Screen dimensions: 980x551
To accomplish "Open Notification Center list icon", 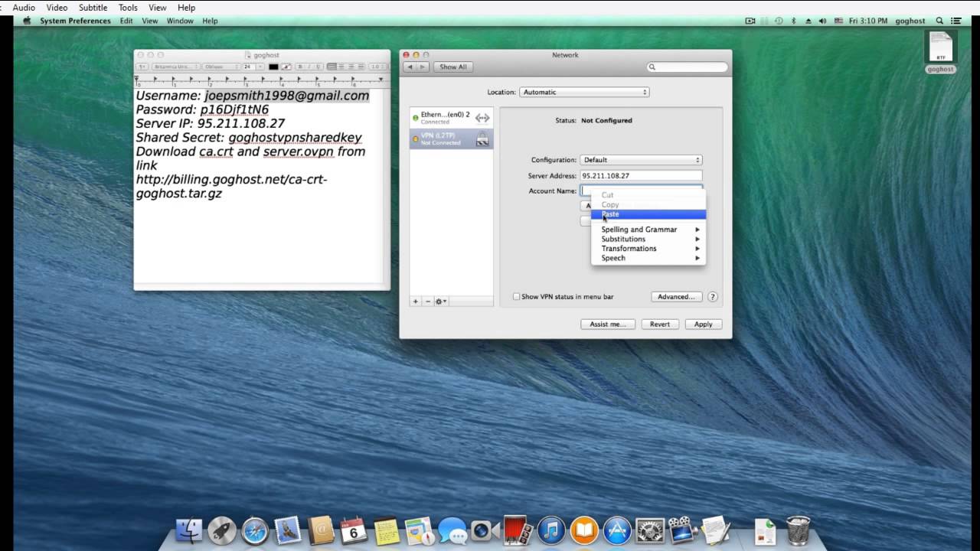I will (x=955, y=21).
